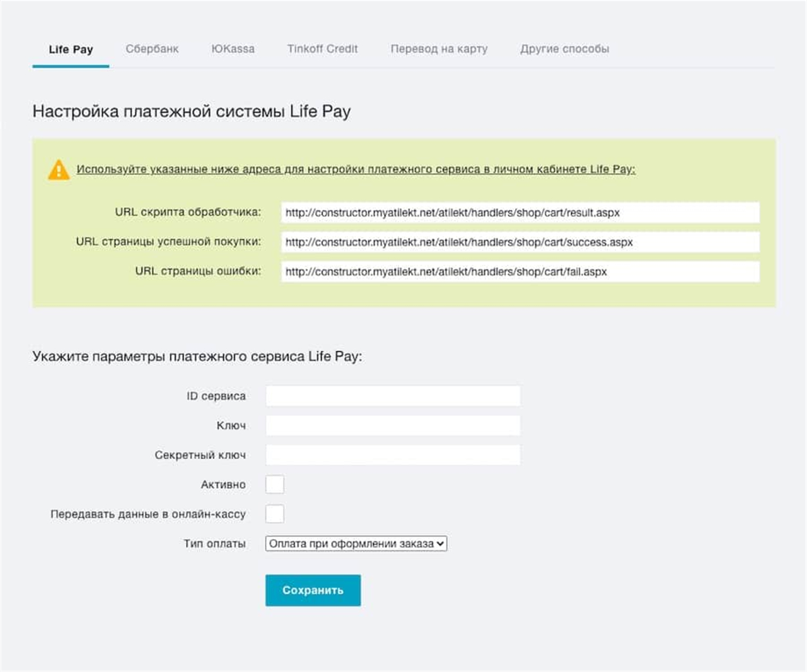This screenshot has height=672, width=807.
Task: Click the URL страницы успешной покупки label
Action: tap(168, 241)
